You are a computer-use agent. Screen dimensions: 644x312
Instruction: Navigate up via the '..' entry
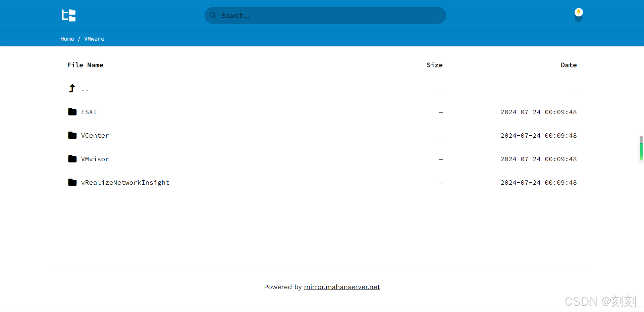tap(85, 89)
